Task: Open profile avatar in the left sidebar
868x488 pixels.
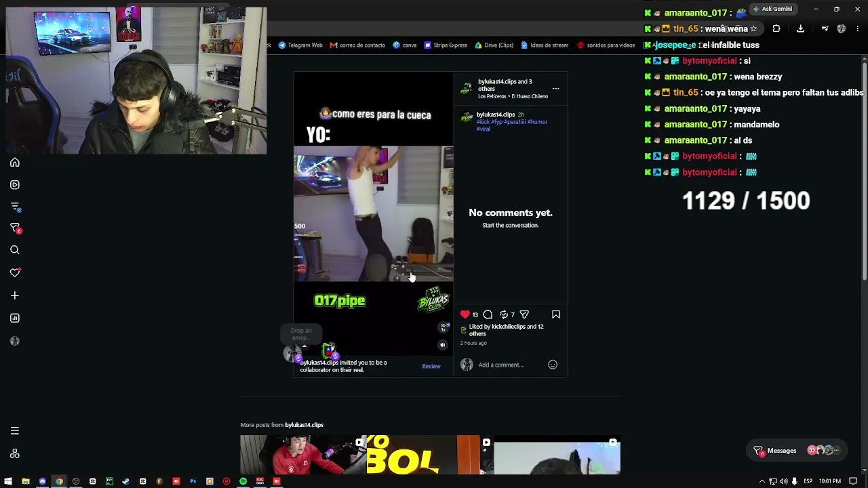Action: tap(15, 341)
